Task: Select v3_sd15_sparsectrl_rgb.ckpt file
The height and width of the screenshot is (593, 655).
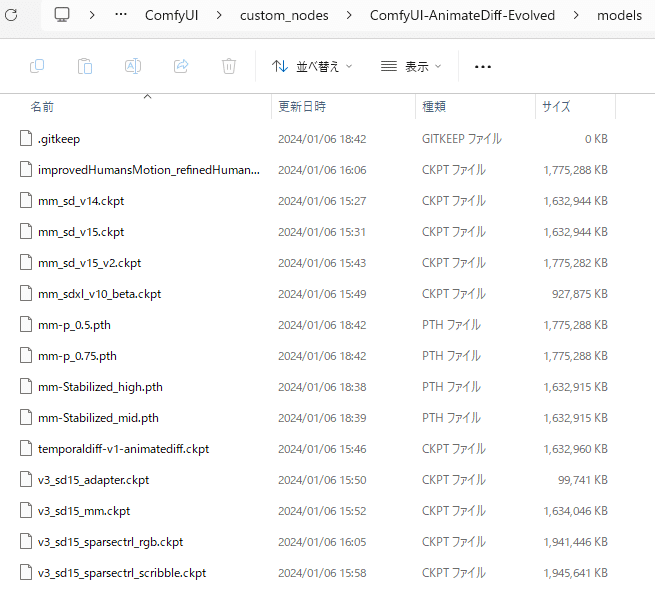Action: [111, 542]
